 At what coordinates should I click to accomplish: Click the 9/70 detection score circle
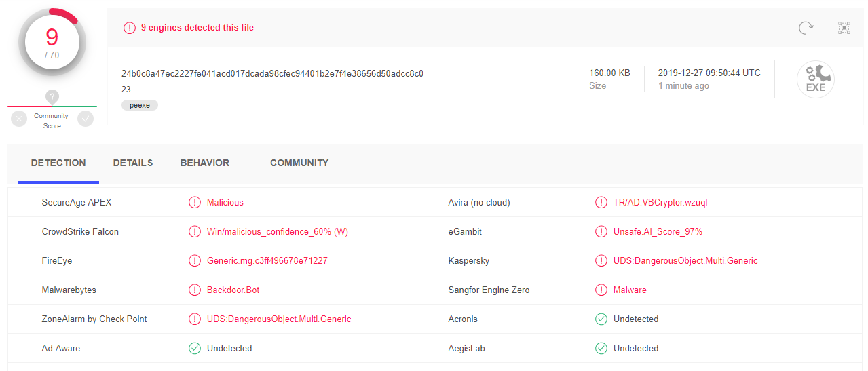[52, 43]
